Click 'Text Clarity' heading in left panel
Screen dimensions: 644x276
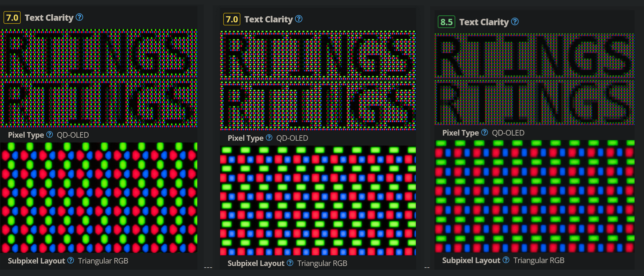click(x=49, y=18)
